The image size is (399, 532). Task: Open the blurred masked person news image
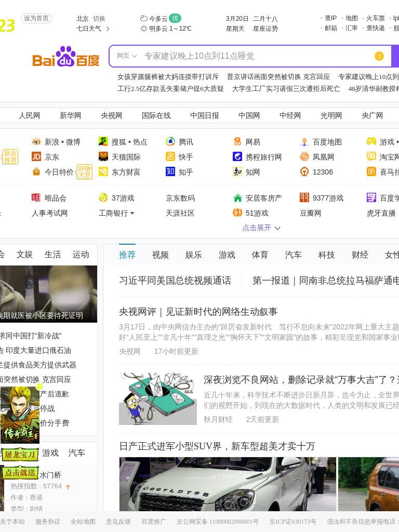(48, 294)
